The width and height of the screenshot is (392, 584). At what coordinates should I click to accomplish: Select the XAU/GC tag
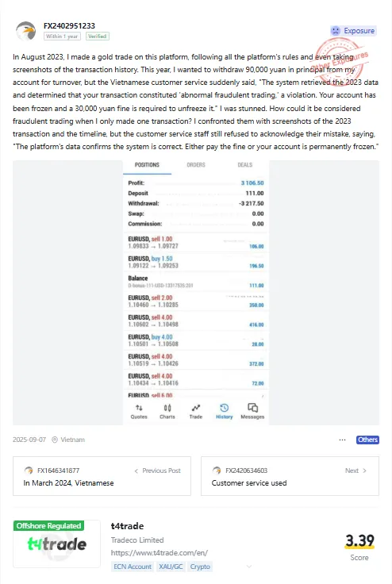click(171, 567)
